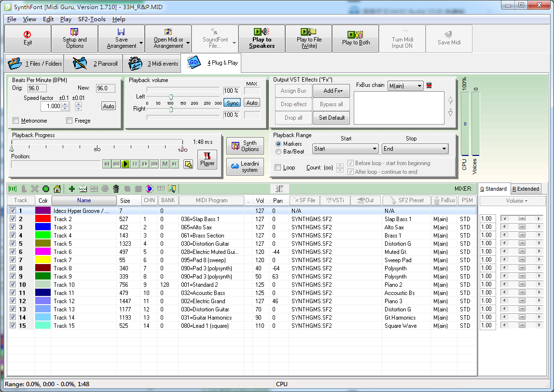
Task: Open the Help menu
Action: pos(119,19)
